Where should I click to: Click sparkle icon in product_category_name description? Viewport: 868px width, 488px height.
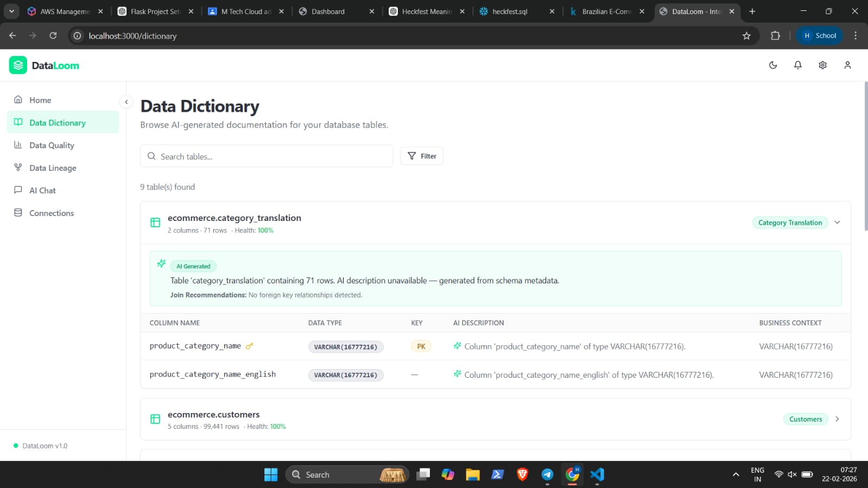tap(457, 346)
